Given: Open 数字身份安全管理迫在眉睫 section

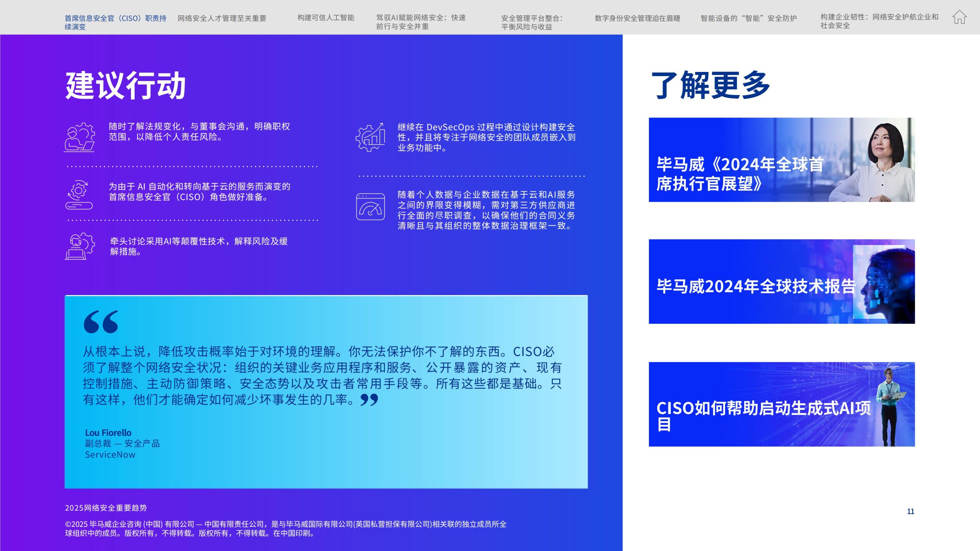Looking at the screenshot, I should [x=637, y=18].
